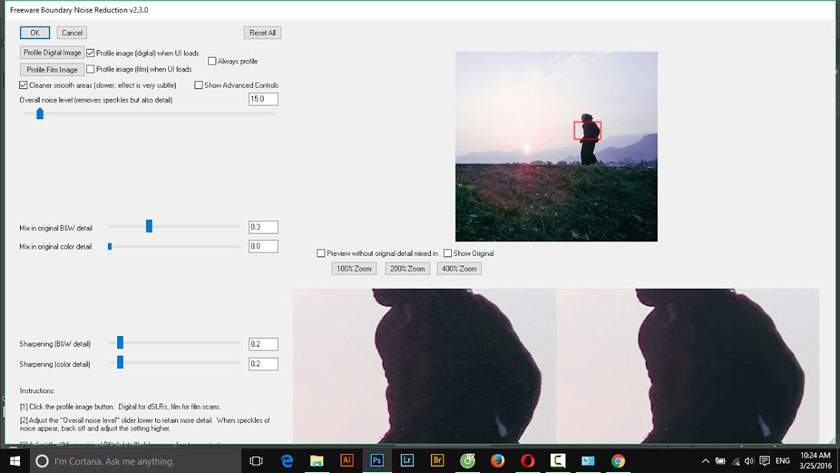The height and width of the screenshot is (473, 840).
Task: Set preview to 200% Zoom
Action: (407, 268)
